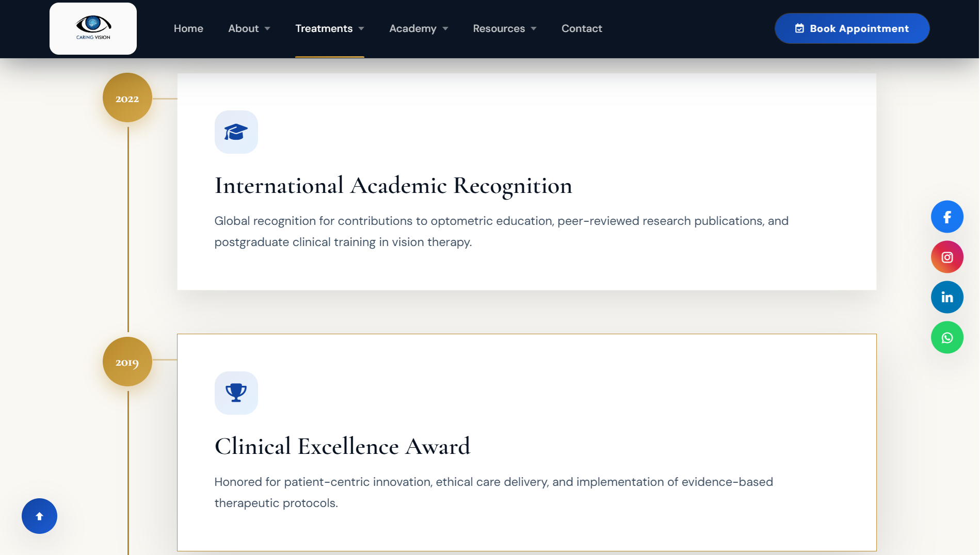Image resolution: width=980 pixels, height=555 pixels.
Task: Click the graduation cap icon on the 2022 card
Action: click(x=236, y=132)
